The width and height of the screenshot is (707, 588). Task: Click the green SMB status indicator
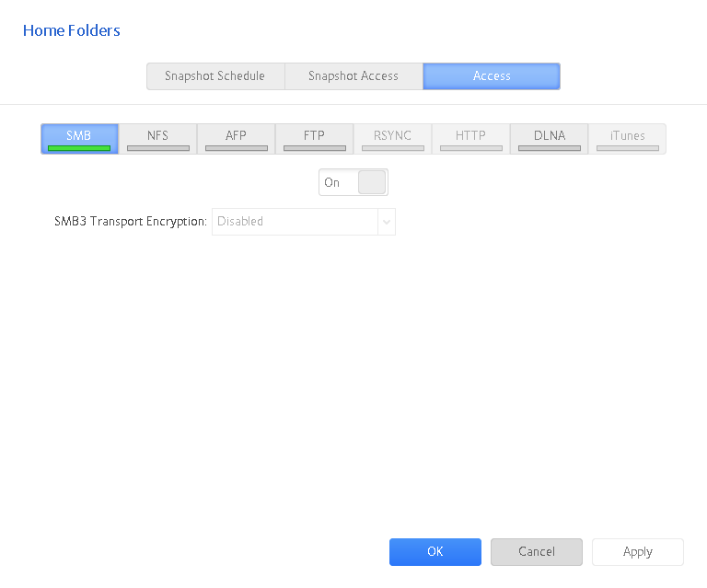pos(79,147)
